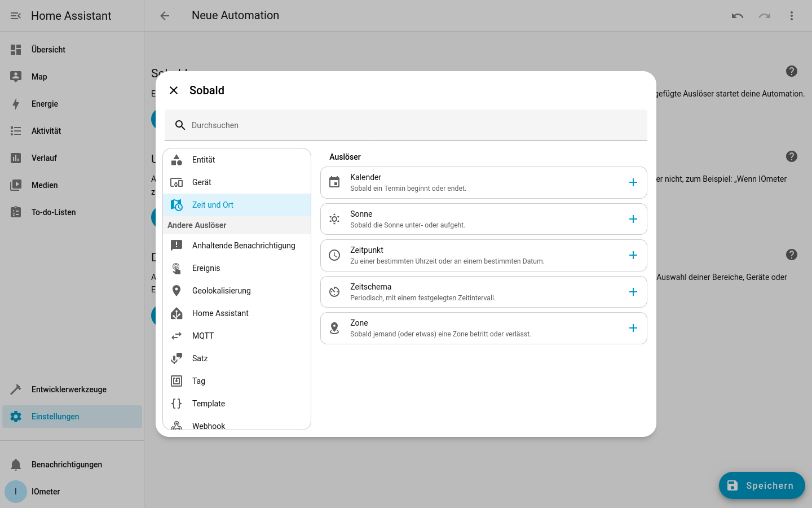The width and height of the screenshot is (812, 508).
Task: Click the Zeit und Ort map-clock icon
Action: (x=176, y=205)
